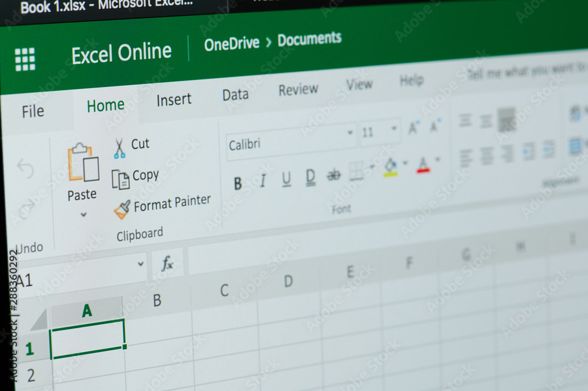588x391 pixels.
Task: Click the Documents breadcrumb link
Action: [309, 39]
